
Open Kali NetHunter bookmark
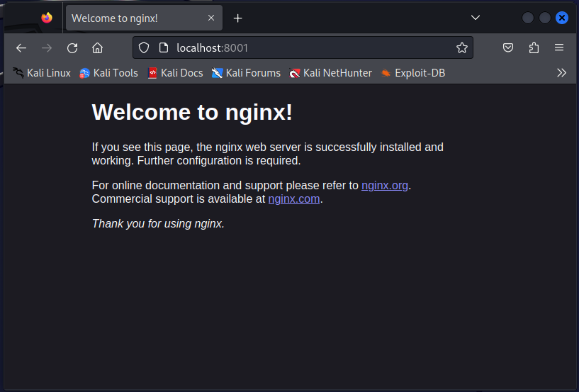coord(330,73)
